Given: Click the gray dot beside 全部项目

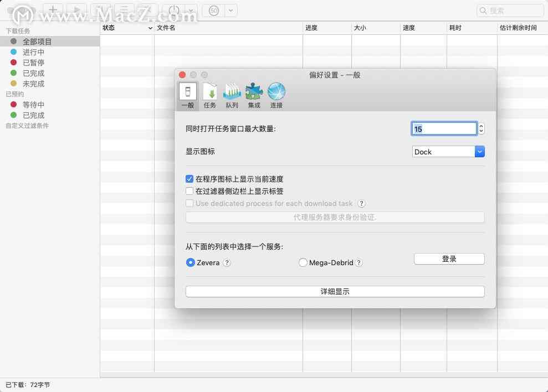Looking at the screenshot, I should [x=14, y=41].
